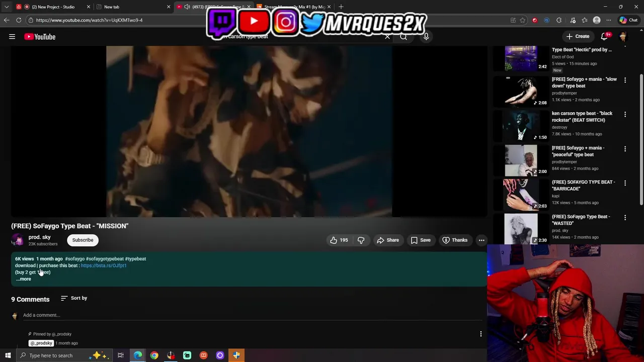Switch to the New tab browser tab
Viewport: 644px width, 362px height.
tap(133, 7)
